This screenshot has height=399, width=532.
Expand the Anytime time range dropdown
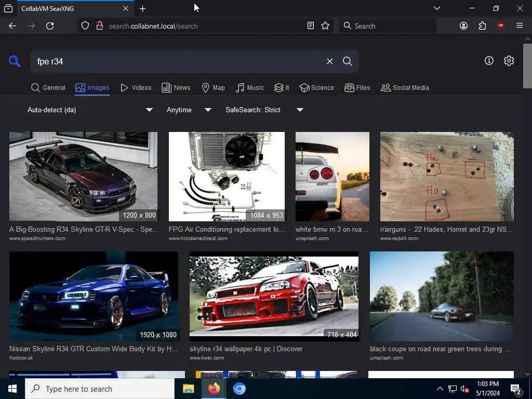coord(189,110)
